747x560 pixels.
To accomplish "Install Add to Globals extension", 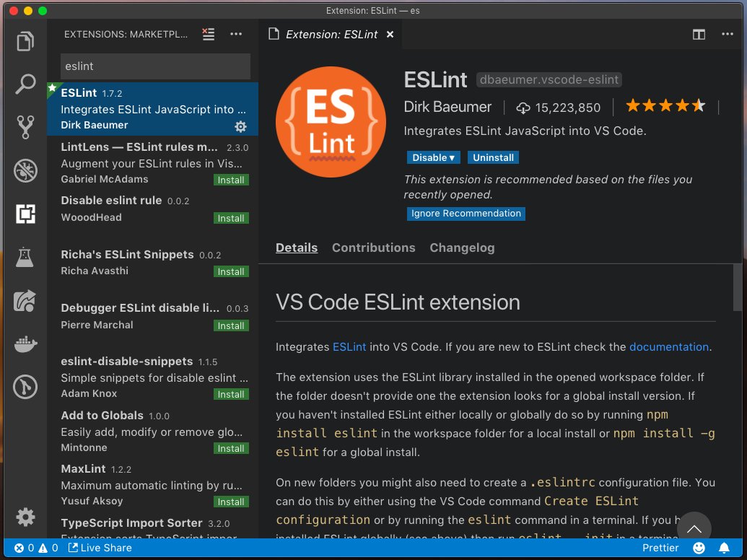I will (231, 449).
